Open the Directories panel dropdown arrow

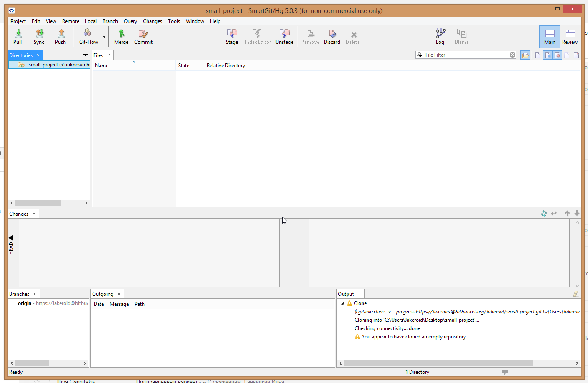click(85, 55)
